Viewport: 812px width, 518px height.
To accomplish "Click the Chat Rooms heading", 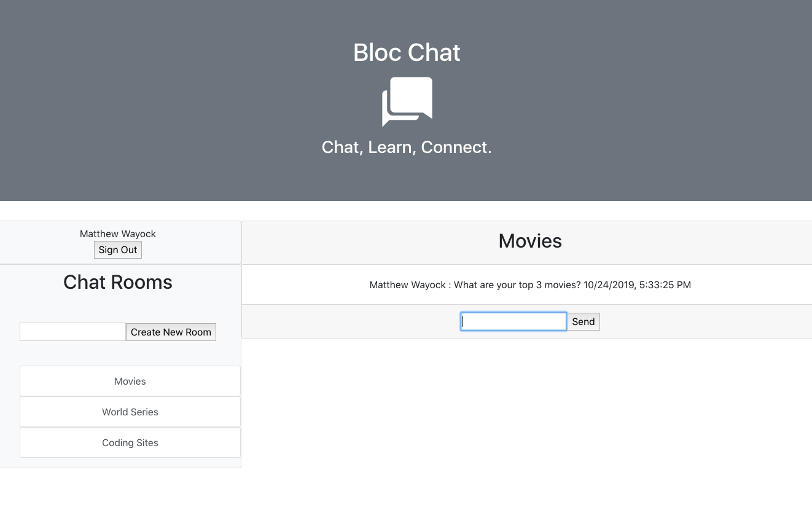I will point(118,282).
